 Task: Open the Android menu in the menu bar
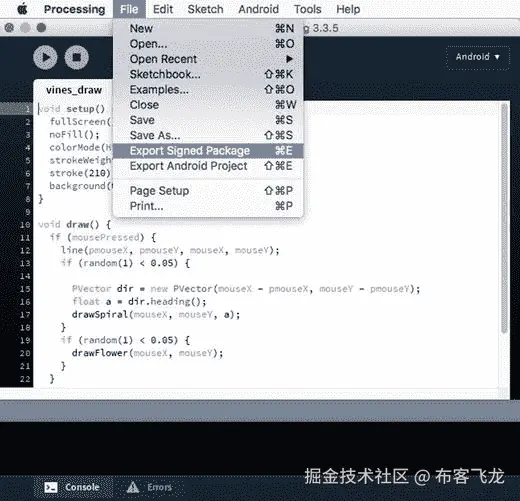(x=258, y=9)
